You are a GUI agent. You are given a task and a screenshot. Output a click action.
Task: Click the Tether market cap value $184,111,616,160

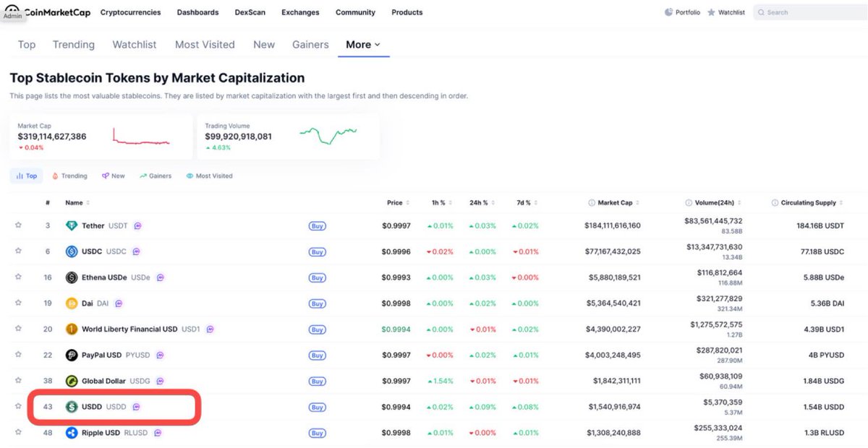click(613, 225)
